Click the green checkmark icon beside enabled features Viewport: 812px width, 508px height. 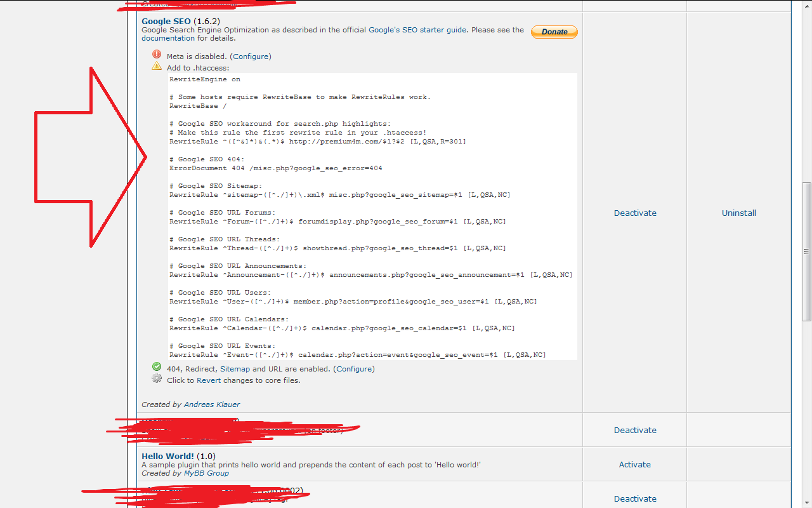coord(157,367)
